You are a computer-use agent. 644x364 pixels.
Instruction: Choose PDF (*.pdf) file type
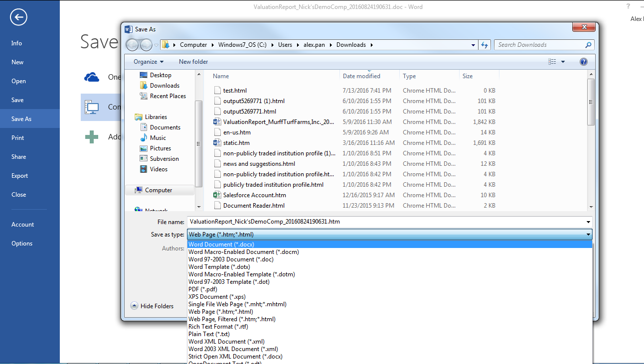[x=390, y=289]
